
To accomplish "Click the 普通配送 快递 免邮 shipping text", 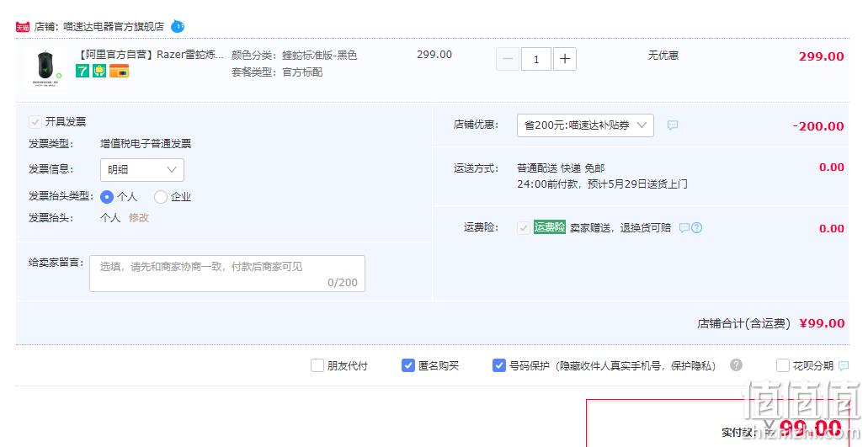I will 561,168.
